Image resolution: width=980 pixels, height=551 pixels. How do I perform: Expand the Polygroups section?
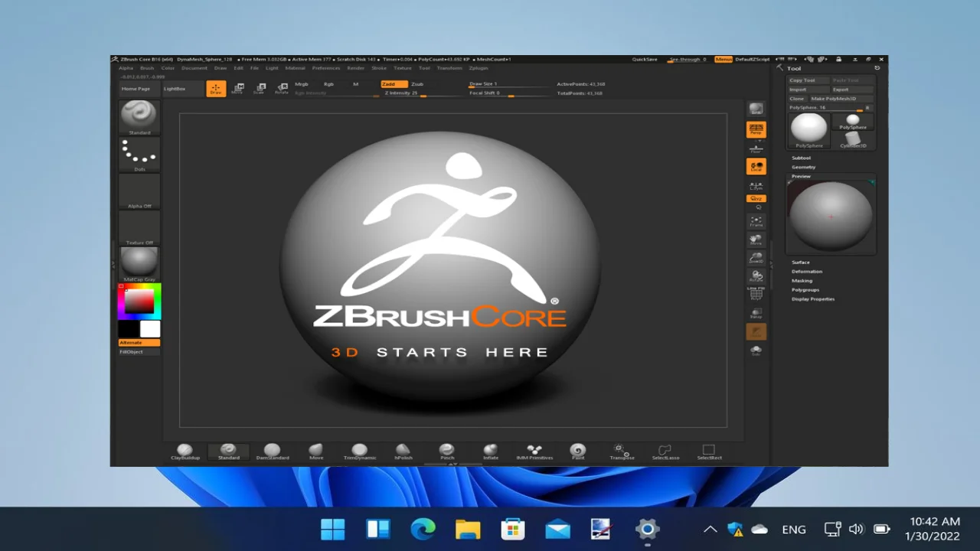point(805,290)
